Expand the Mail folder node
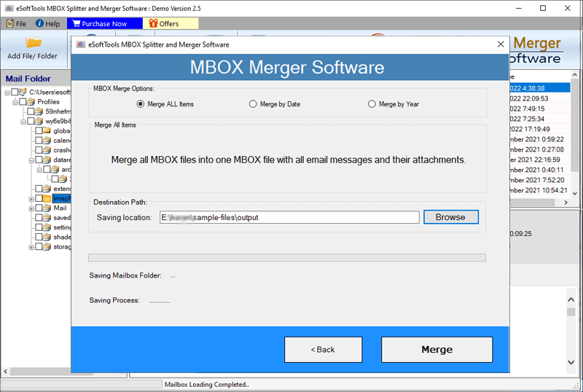 31,208
